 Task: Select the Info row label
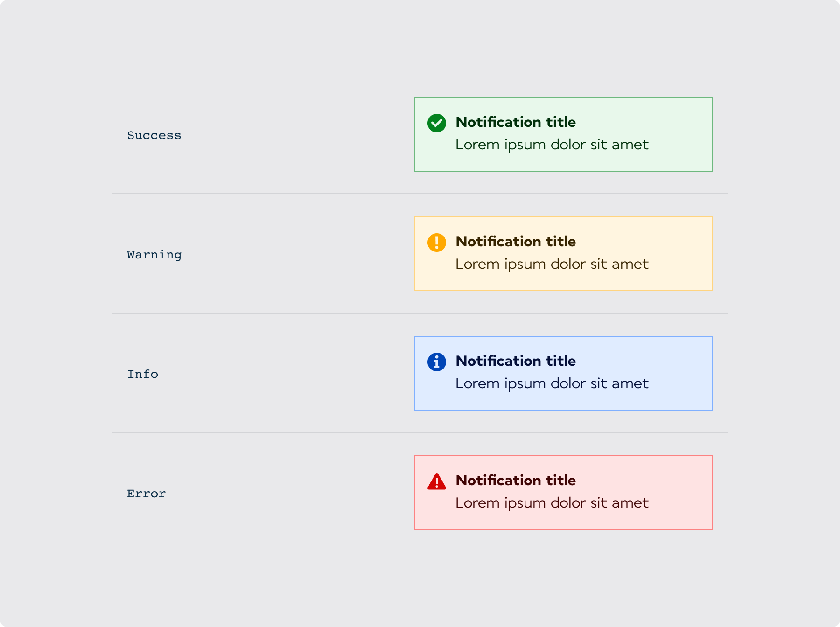coord(143,374)
